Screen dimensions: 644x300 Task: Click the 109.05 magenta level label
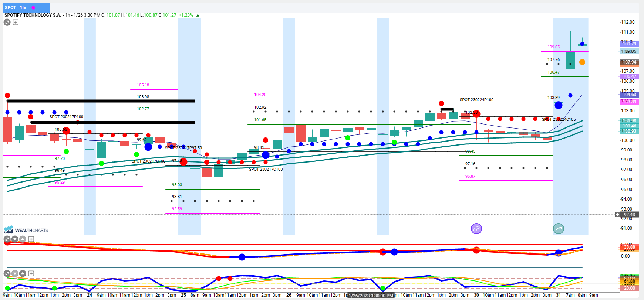click(x=554, y=47)
